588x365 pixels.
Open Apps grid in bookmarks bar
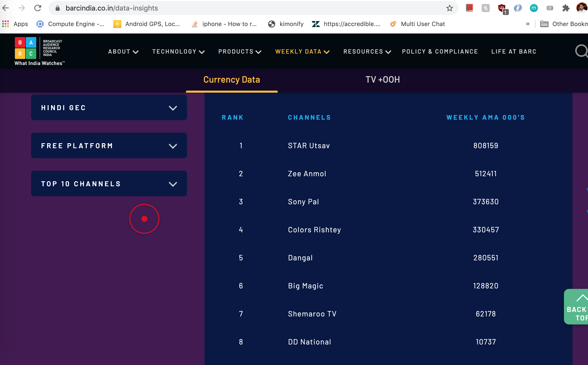coord(6,24)
